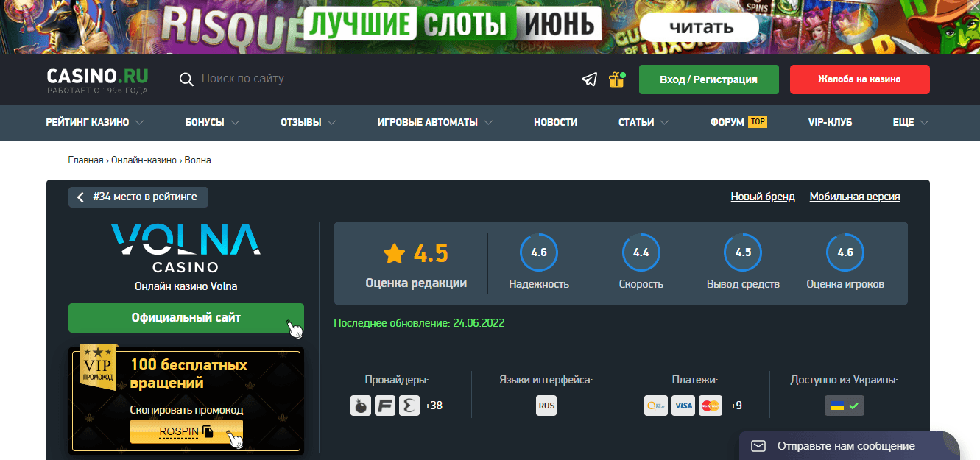980x460 pixels.
Task: Click the Visa payment icon
Action: 683,406
